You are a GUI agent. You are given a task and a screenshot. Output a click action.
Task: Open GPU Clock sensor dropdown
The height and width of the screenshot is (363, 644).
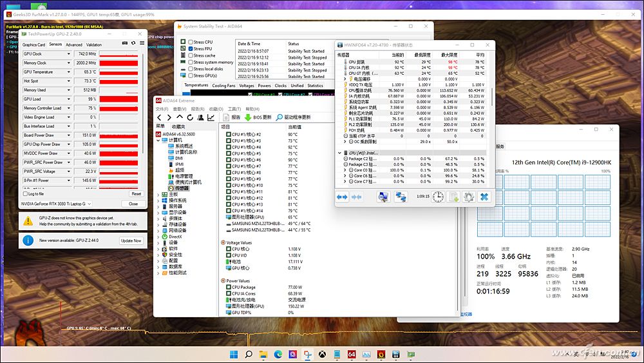coord(69,54)
